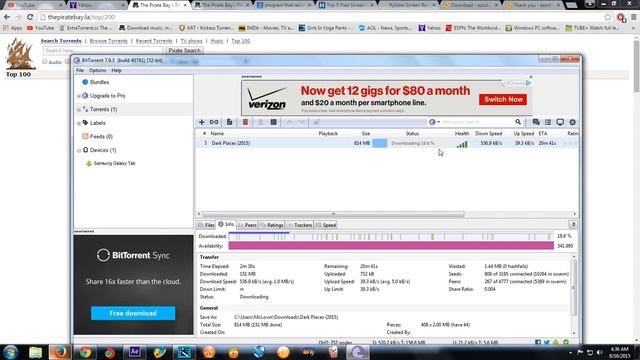Screen dimensions: 640x360
Task: Switch to the Speed tab
Action: tap(326, 225)
